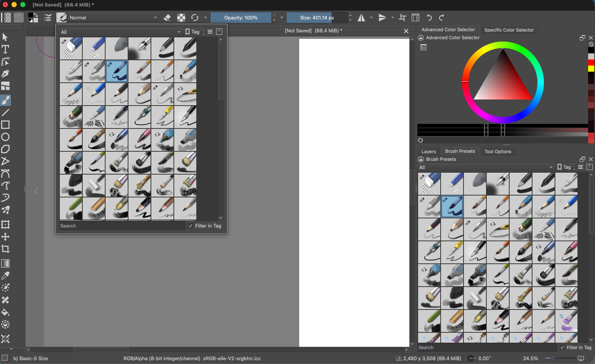
Task: Click the Tag button in the brush popup
Action: click(194, 32)
